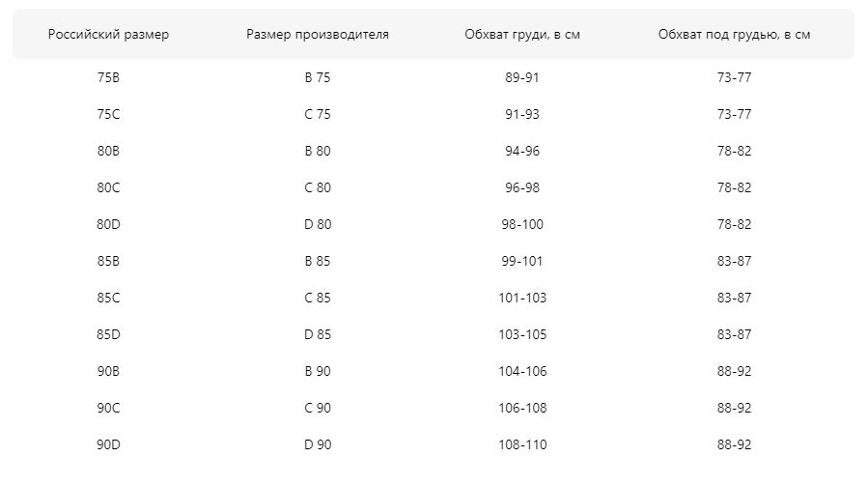
Task: Click the bust value 108-110
Action: (522, 444)
